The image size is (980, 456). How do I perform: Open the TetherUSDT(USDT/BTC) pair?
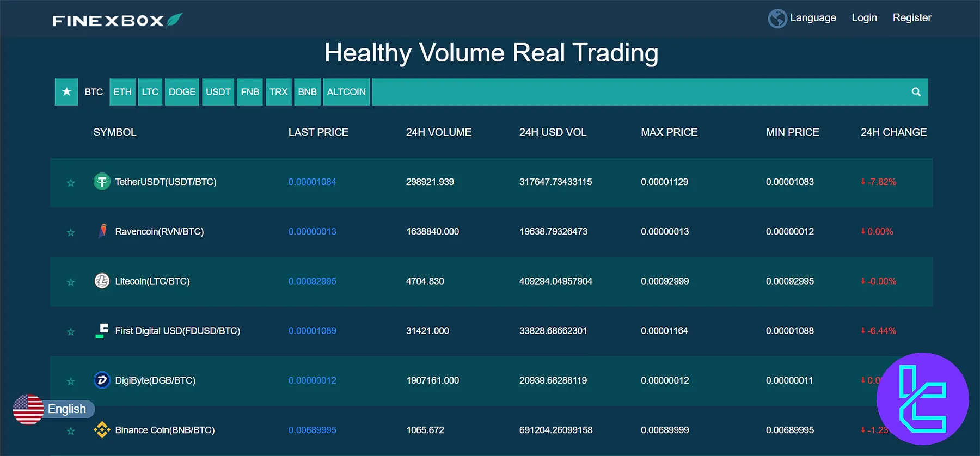coord(166,182)
